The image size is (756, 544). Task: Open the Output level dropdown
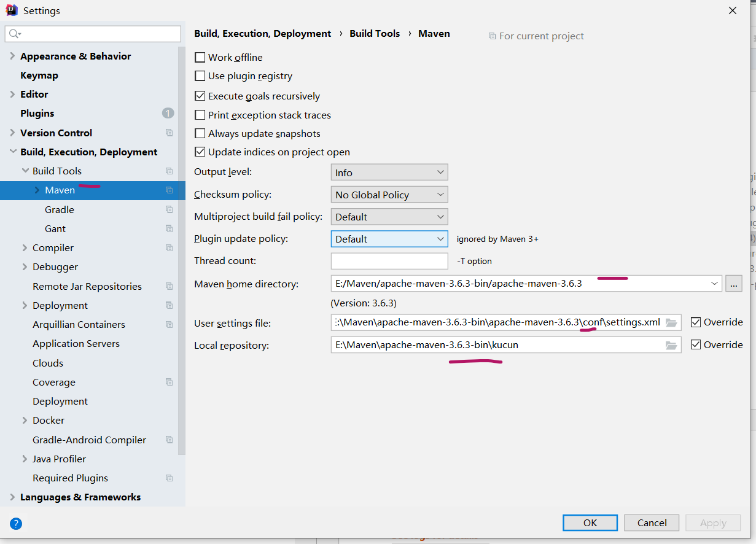tap(389, 173)
